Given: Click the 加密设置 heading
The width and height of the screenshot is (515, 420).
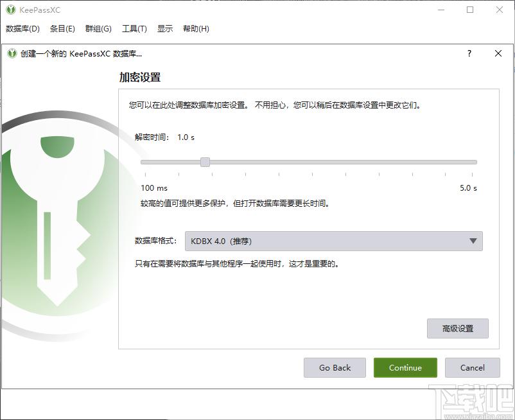Looking at the screenshot, I should (140, 78).
